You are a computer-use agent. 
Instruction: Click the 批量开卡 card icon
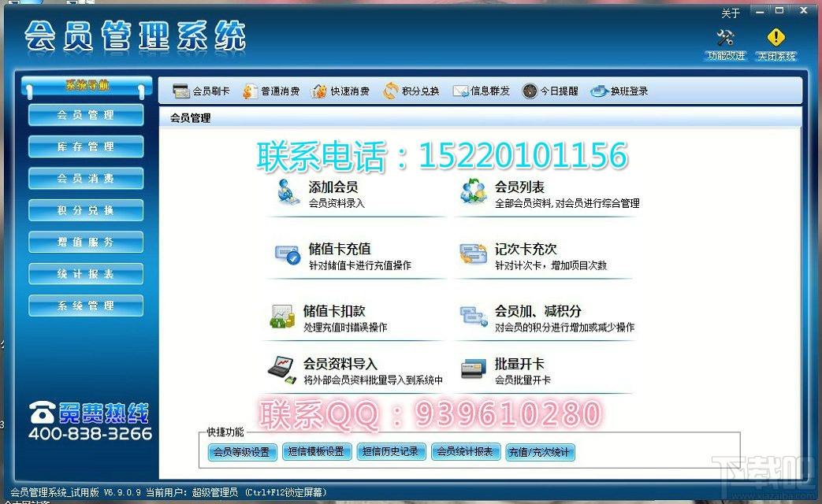point(474,369)
